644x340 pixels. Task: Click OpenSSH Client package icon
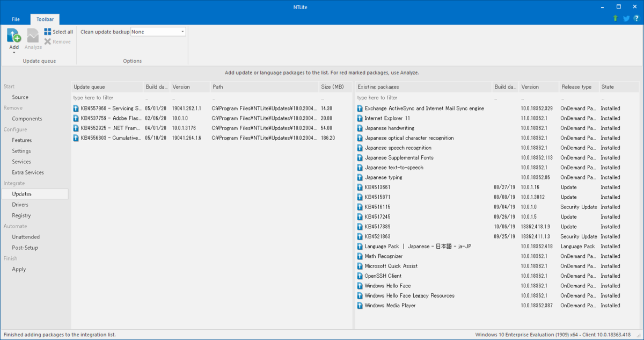[x=360, y=276]
